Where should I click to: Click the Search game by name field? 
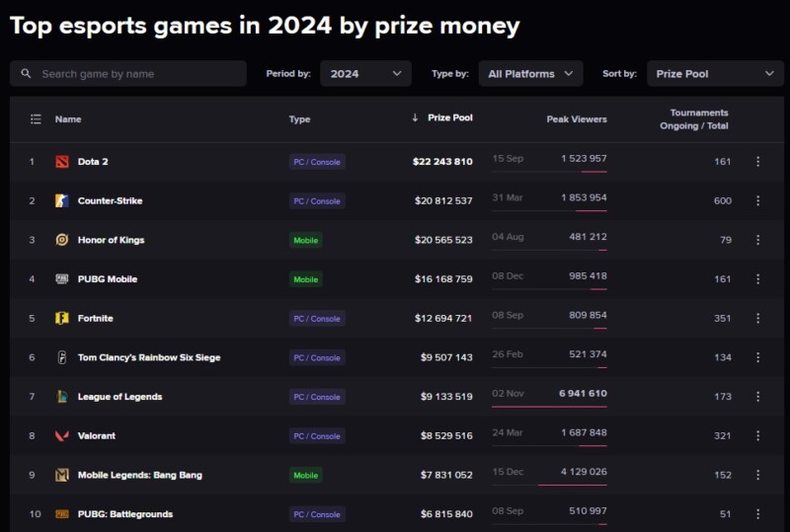coord(128,74)
